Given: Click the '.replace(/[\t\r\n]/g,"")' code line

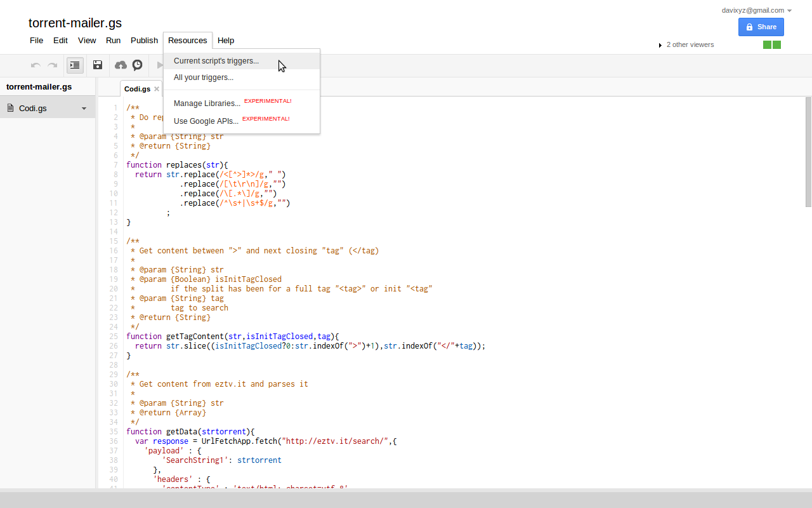Looking at the screenshot, I should [233, 184].
